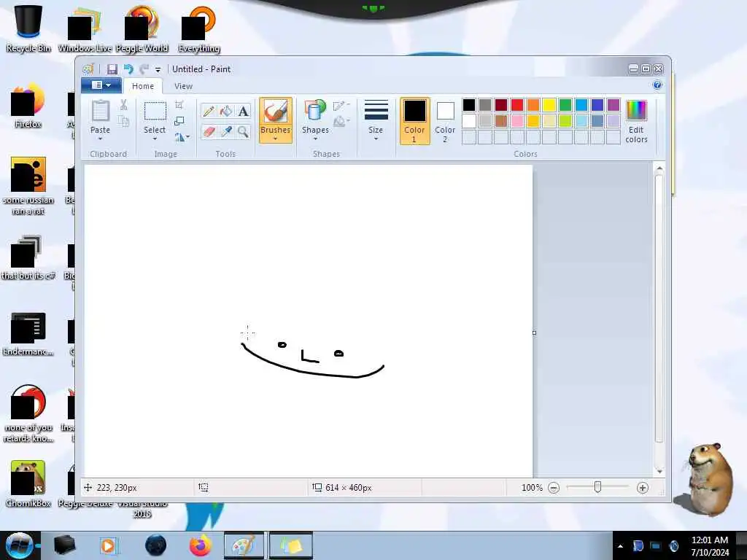747x560 pixels.
Task: Open the Recycle Bin desktop icon
Action: coord(28,28)
